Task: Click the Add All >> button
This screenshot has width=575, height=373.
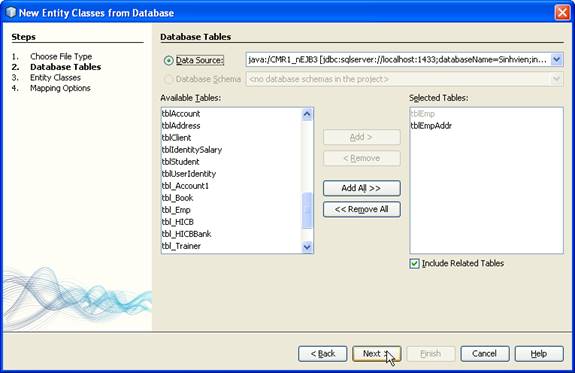Action: click(362, 188)
